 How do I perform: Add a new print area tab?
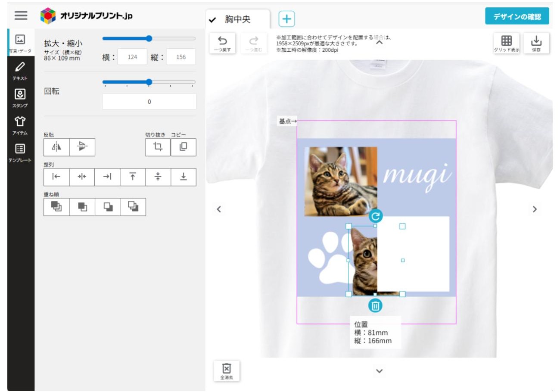tap(286, 19)
